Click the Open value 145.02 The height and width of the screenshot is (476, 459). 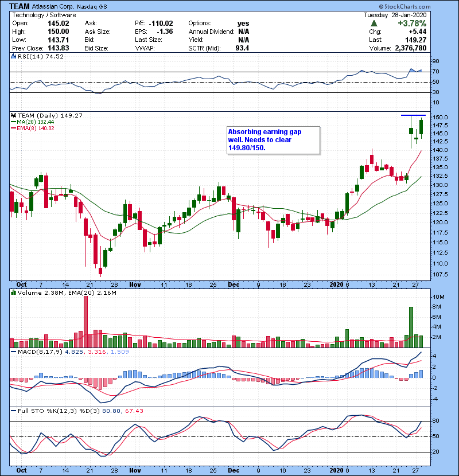[x=59, y=24]
